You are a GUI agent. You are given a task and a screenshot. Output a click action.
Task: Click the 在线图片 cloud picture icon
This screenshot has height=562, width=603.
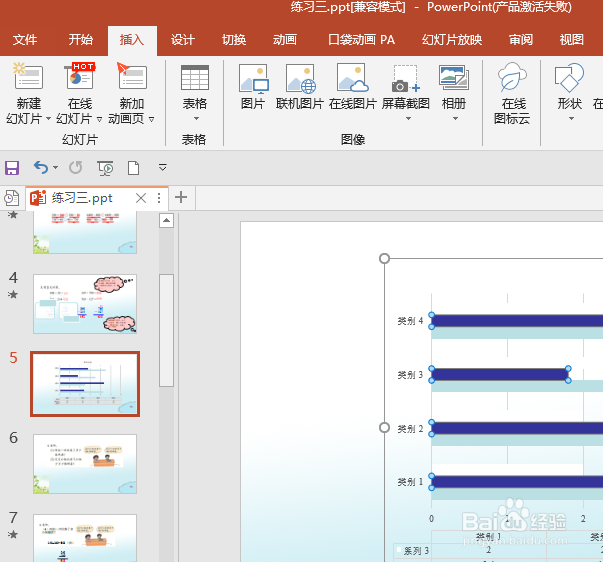(x=352, y=78)
